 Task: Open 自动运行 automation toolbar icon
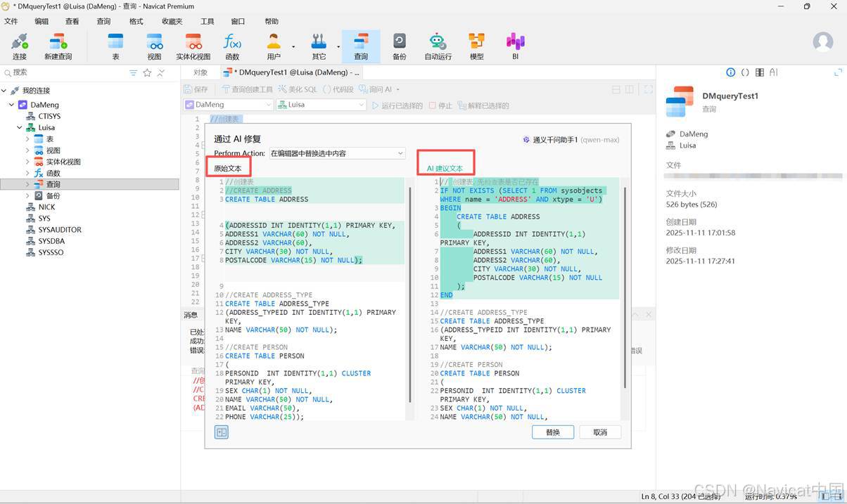pos(438,46)
